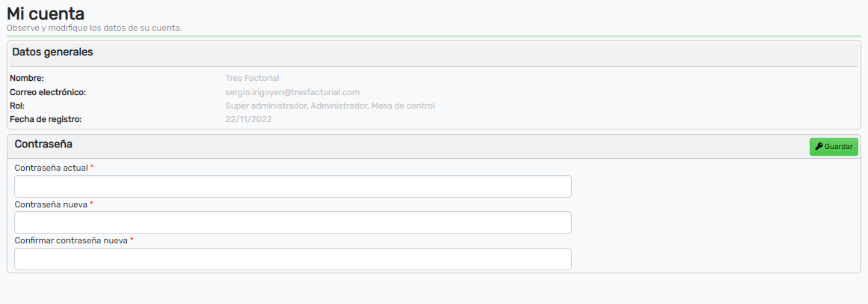Click the 'Contraseña actual' field label

coord(51,168)
